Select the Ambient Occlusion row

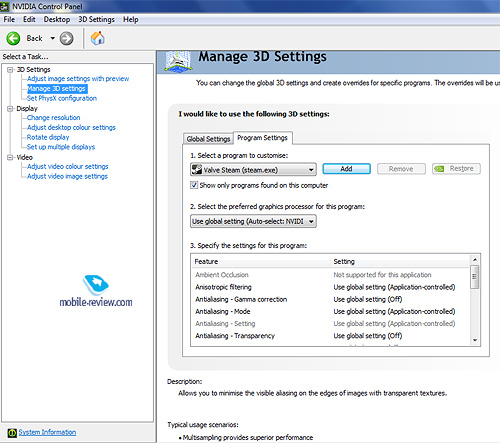click(x=330, y=275)
